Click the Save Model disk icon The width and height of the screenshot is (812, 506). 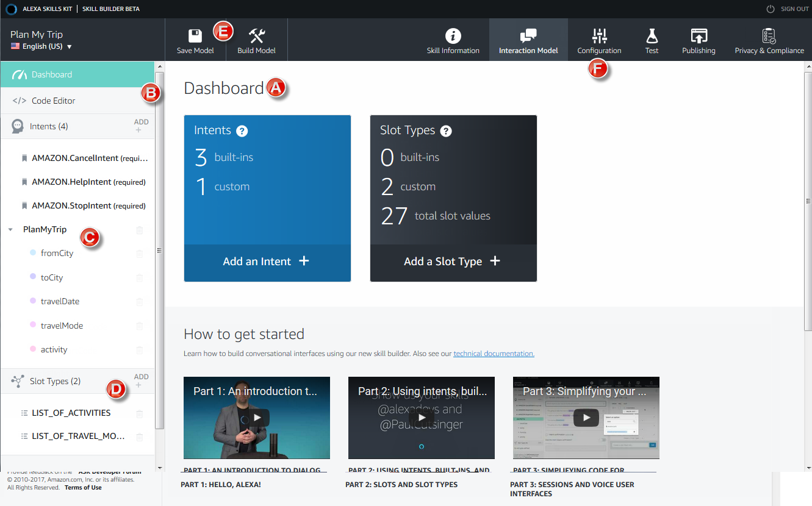coord(195,36)
